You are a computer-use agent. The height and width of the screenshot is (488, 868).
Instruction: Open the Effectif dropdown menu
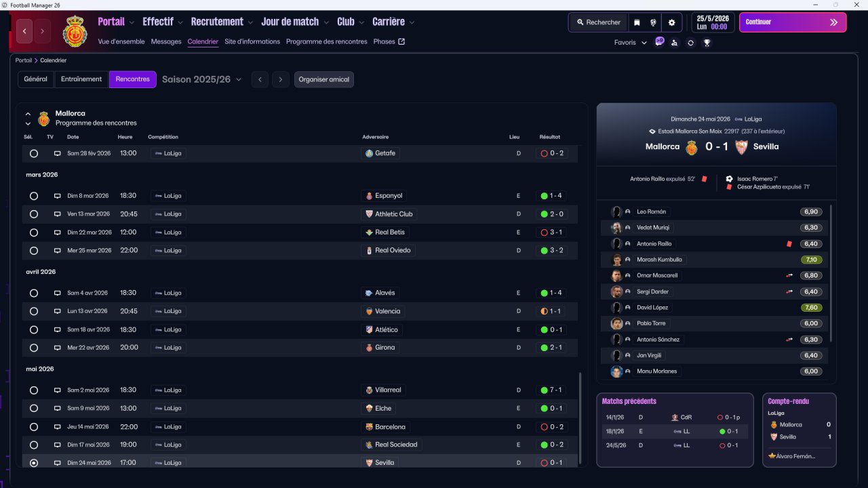pos(163,22)
